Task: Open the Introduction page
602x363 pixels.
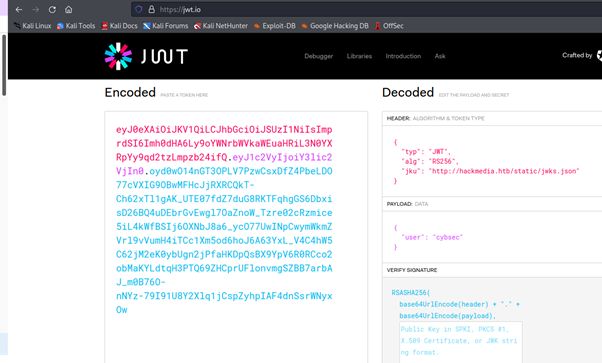Action: click(403, 56)
